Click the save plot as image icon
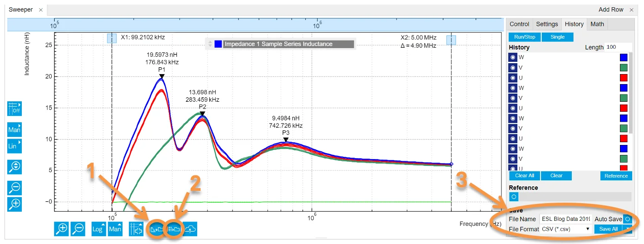 pyautogui.click(x=157, y=229)
